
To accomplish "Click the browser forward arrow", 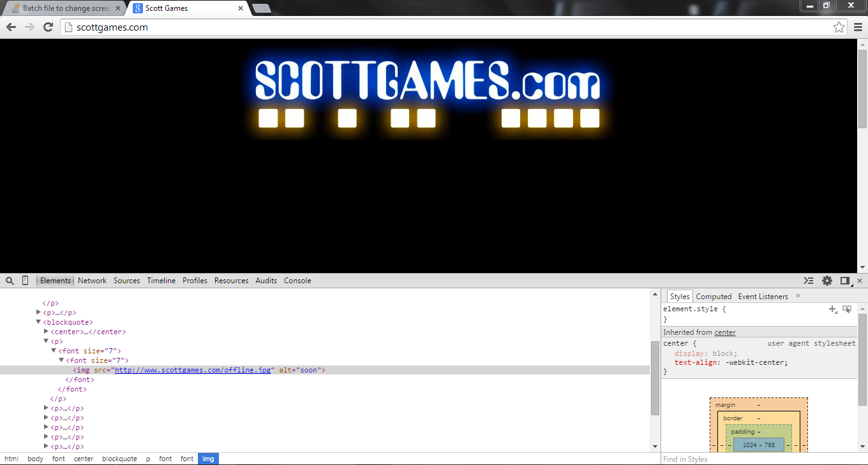I will [29, 27].
